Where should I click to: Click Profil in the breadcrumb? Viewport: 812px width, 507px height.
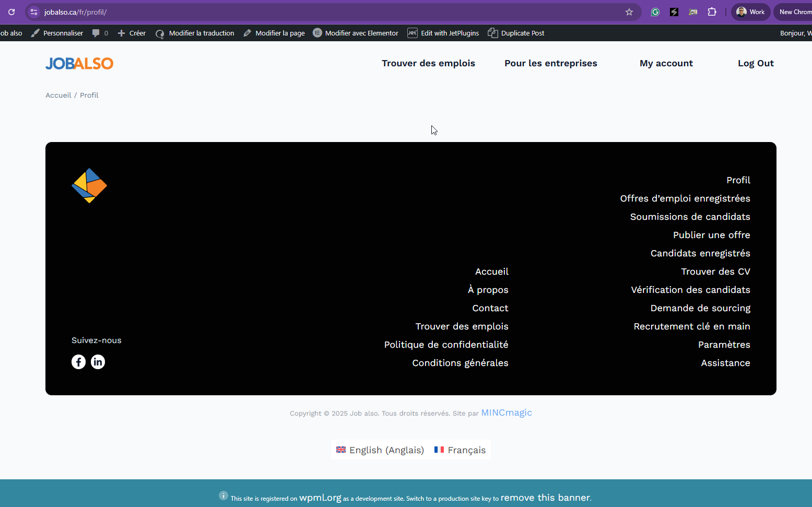[89, 95]
